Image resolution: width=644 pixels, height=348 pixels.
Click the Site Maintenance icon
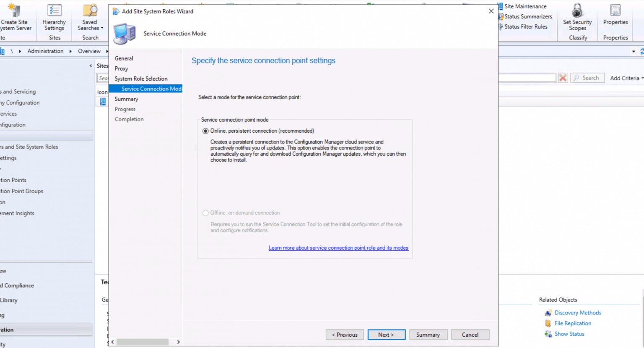tap(500, 6)
